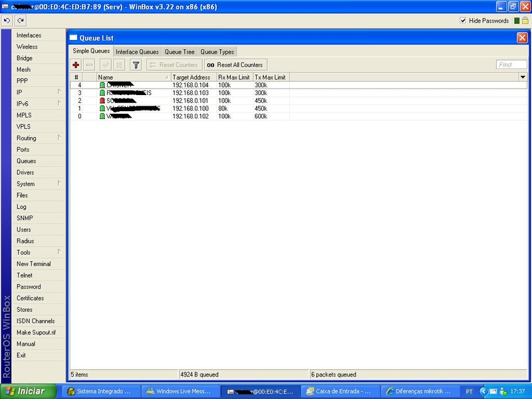Select target address 192.168.0.101 cell
The height and width of the screenshot is (399, 532).
(x=194, y=101)
